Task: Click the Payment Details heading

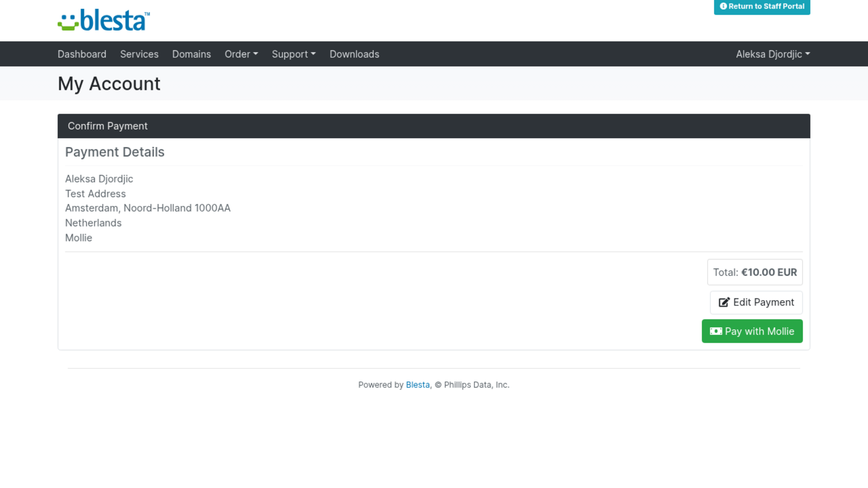Action: pyautogui.click(x=115, y=152)
